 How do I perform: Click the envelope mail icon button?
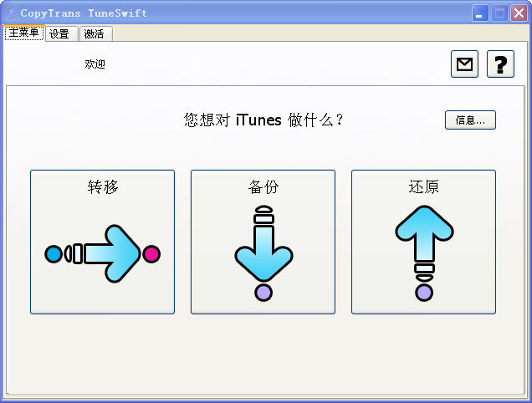[x=464, y=64]
